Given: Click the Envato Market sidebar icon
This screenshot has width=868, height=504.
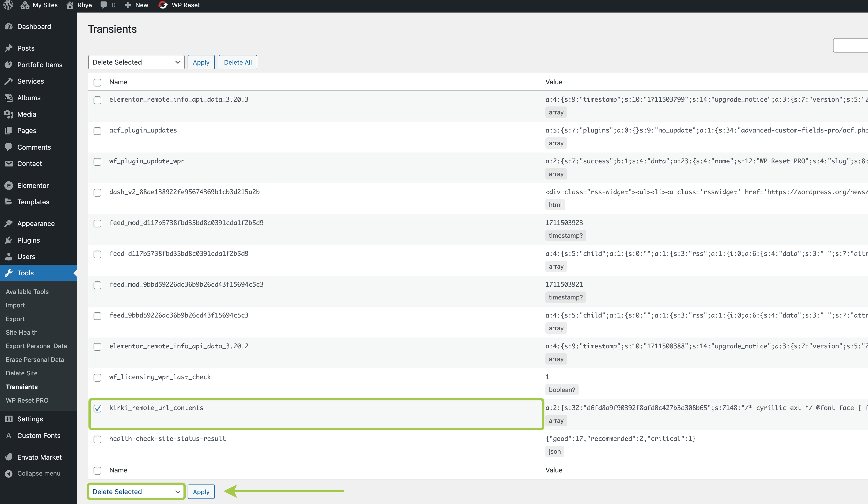Looking at the screenshot, I should pos(9,457).
